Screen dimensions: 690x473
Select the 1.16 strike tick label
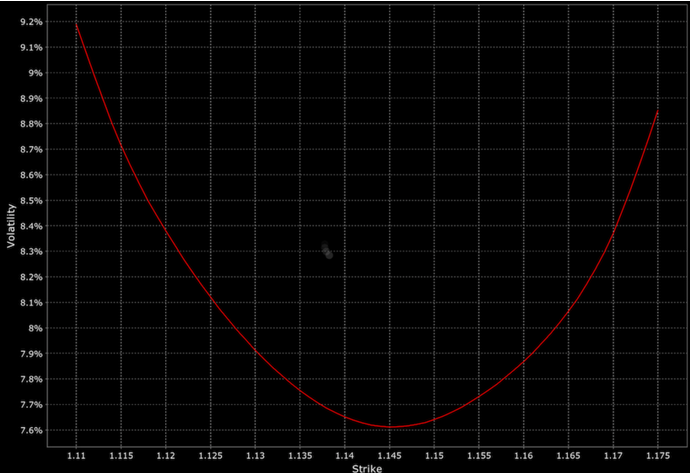click(x=523, y=453)
